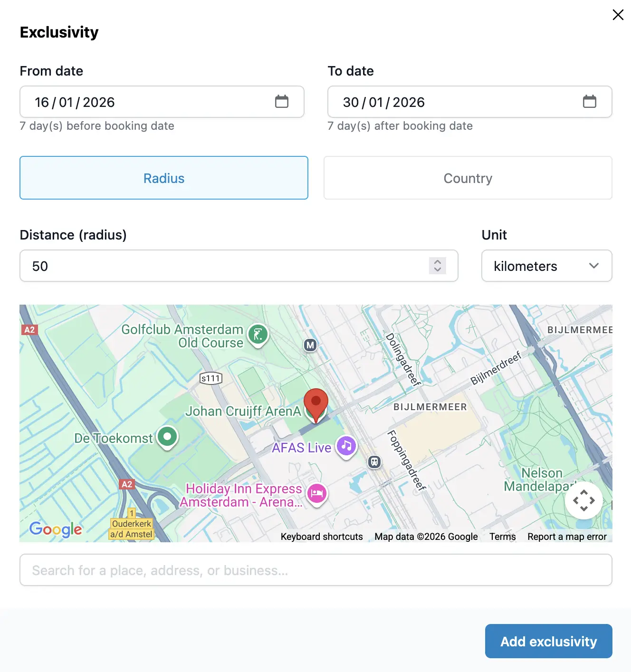Screen dimensions: 631x672
Task: Click the Add exclusivity button
Action: point(548,641)
